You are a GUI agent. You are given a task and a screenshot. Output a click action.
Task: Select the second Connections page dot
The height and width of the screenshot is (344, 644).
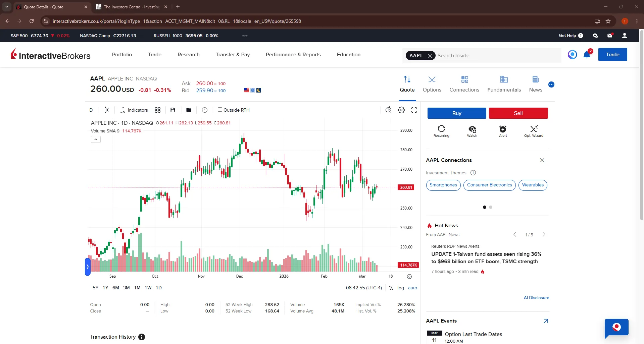coord(491,207)
